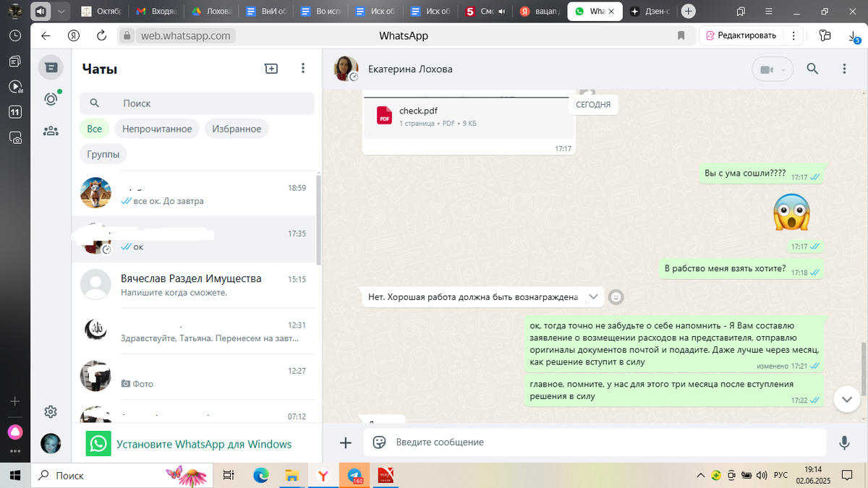The height and width of the screenshot is (488, 868).
Task: Switch to the Входящие Gmail tab
Action: click(x=157, y=12)
